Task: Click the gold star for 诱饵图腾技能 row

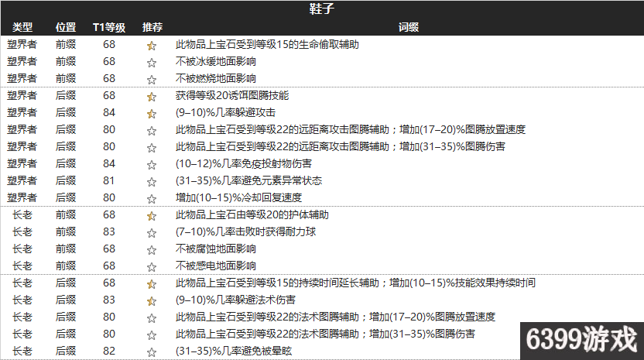Action: click(x=152, y=97)
